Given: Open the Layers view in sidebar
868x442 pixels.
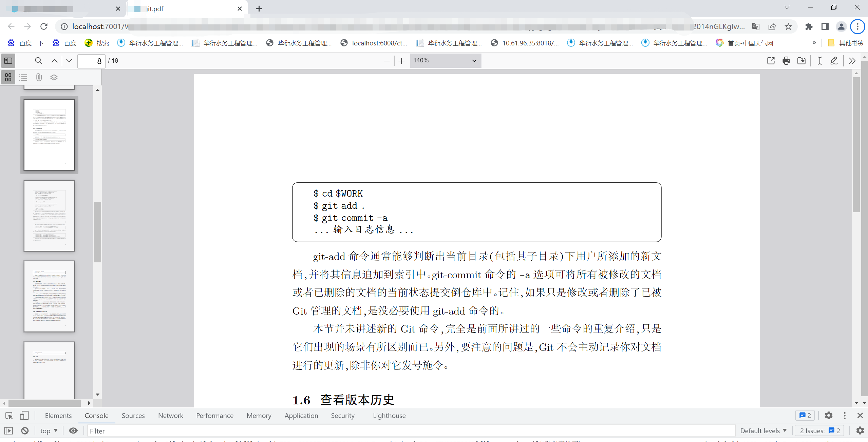Looking at the screenshot, I should coord(54,77).
